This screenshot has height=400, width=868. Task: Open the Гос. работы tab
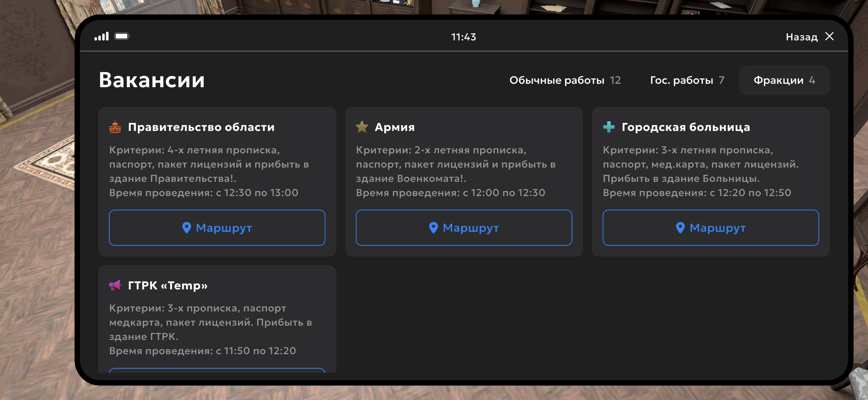[687, 80]
